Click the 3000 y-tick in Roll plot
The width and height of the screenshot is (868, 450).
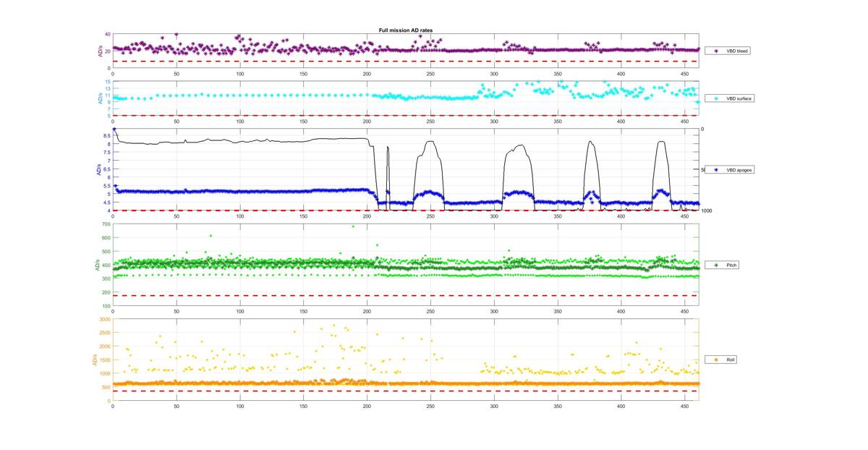[105, 319]
